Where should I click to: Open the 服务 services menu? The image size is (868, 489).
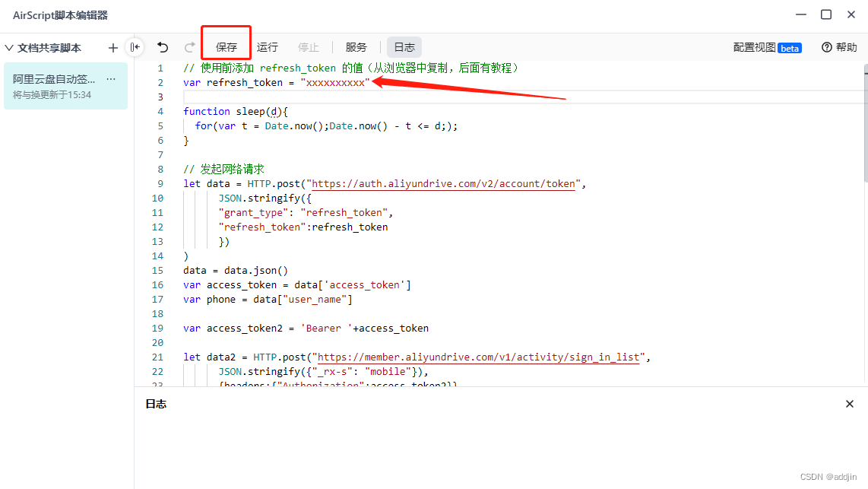(356, 47)
